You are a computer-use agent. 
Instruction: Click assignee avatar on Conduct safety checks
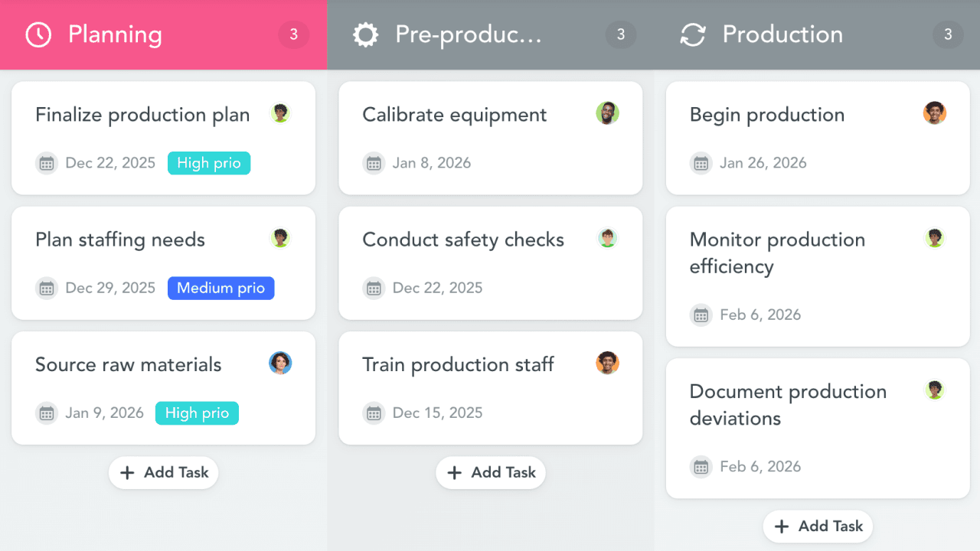coord(607,238)
